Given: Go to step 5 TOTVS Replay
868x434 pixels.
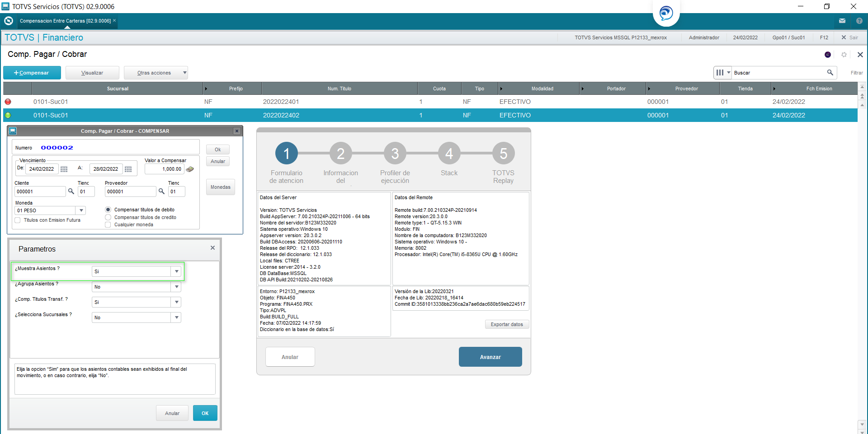Looking at the screenshot, I should [504, 154].
